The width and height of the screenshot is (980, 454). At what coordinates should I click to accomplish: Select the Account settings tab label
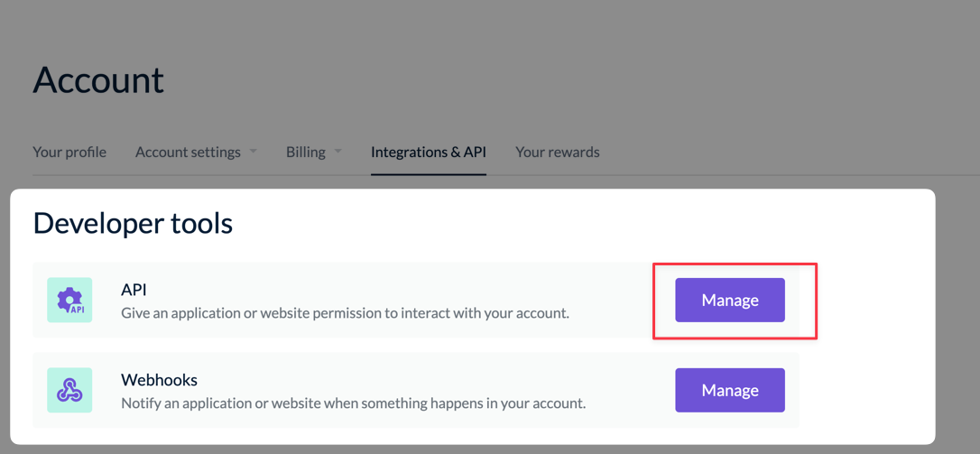(x=188, y=152)
